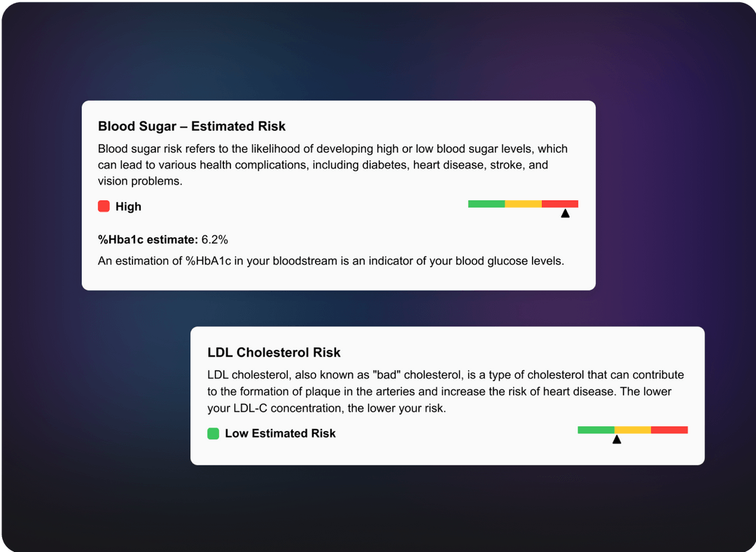Click the green segment of LDL risk slider bar

click(x=595, y=429)
